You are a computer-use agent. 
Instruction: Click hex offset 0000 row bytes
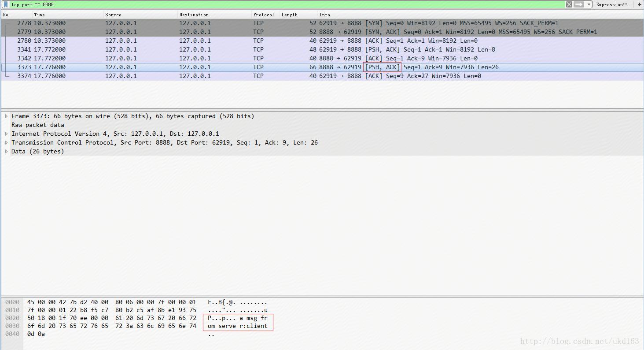[x=112, y=302]
